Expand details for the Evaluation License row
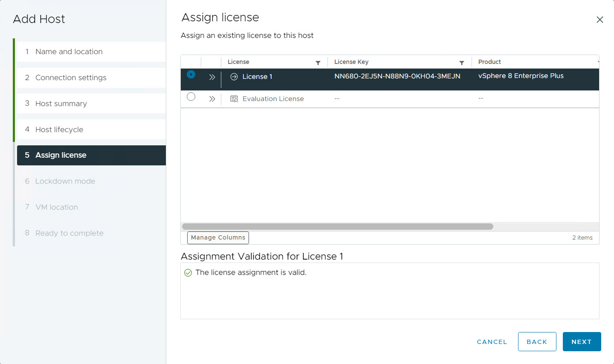This screenshot has width=614, height=364. 212,98
